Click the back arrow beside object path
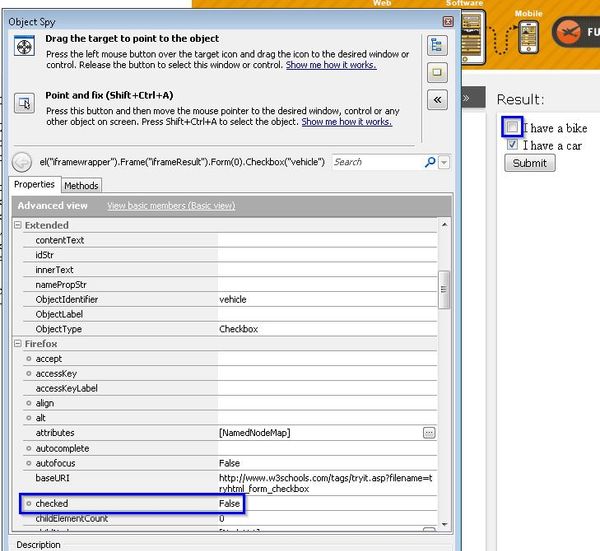The height and width of the screenshot is (551, 600). point(21,162)
